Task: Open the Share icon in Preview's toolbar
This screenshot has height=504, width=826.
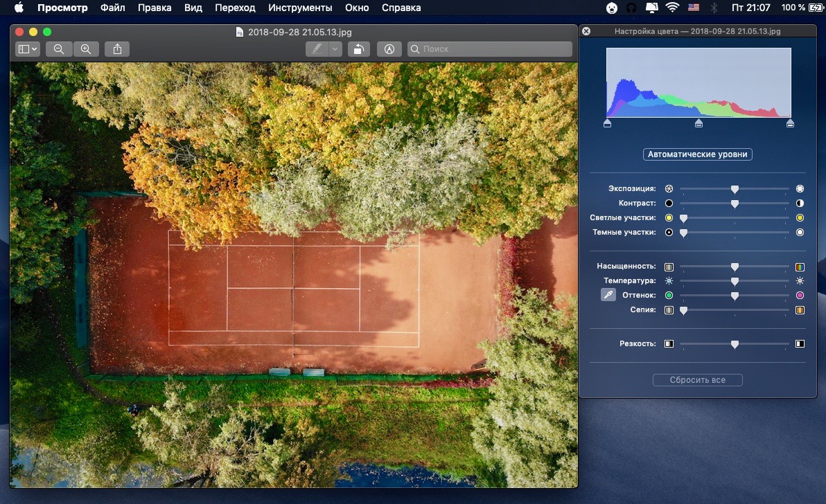Action: (117, 49)
